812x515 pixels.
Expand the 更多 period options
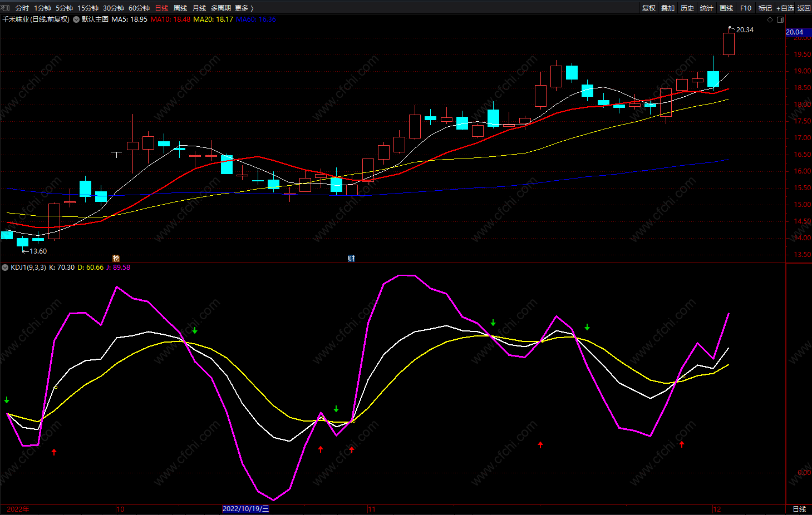244,8
